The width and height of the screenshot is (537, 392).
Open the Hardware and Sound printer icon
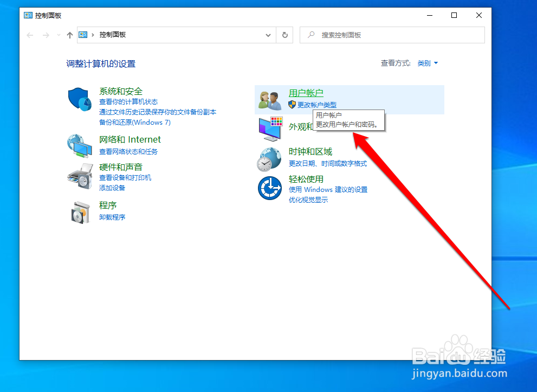(81, 176)
